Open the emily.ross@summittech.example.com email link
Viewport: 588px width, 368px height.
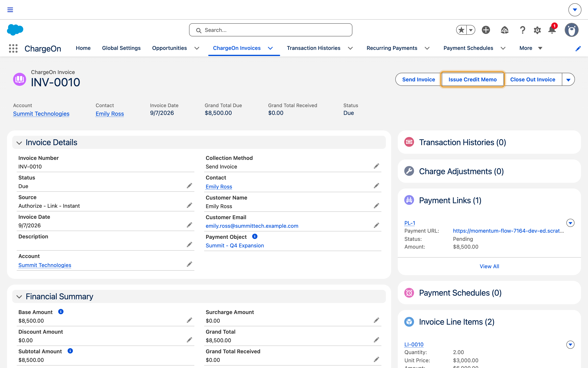coord(252,226)
